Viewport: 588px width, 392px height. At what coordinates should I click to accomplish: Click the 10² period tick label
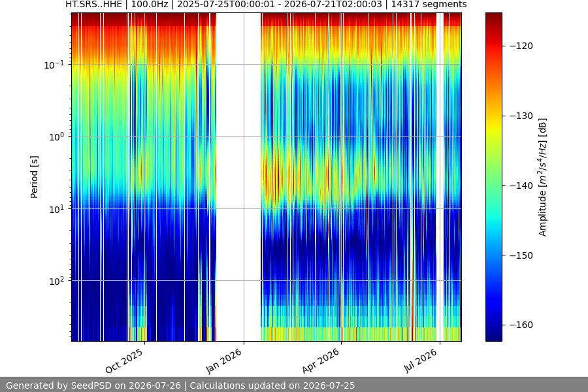coord(56,281)
